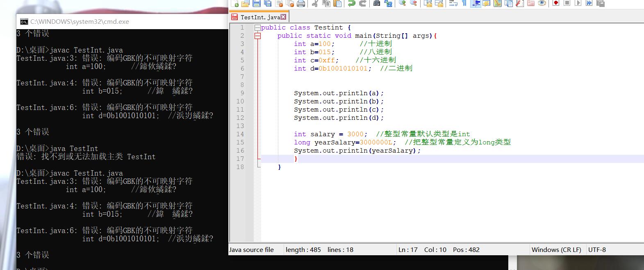Zoom out of the editor text

[413, 3]
